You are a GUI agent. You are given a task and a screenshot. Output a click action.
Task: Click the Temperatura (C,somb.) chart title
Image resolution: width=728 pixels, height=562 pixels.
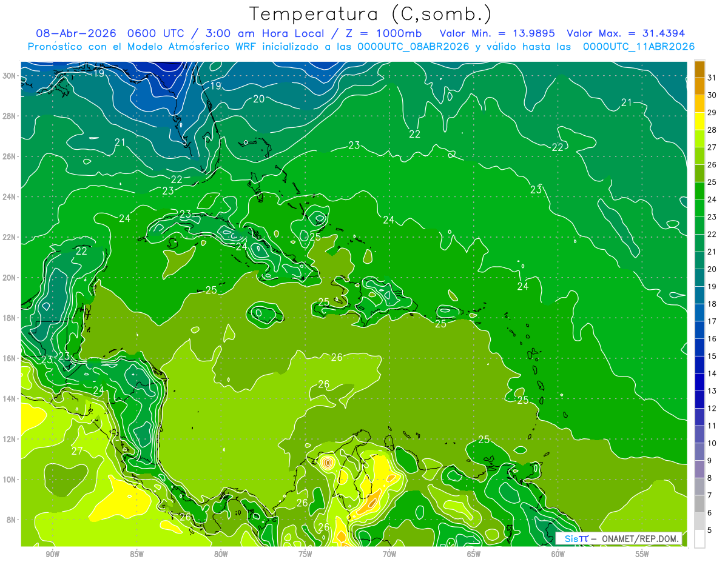pos(370,14)
